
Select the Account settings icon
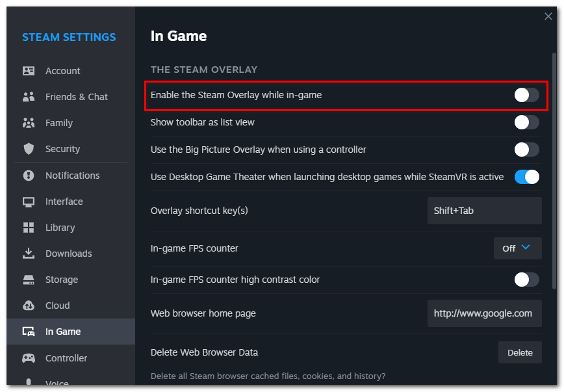point(29,71)
